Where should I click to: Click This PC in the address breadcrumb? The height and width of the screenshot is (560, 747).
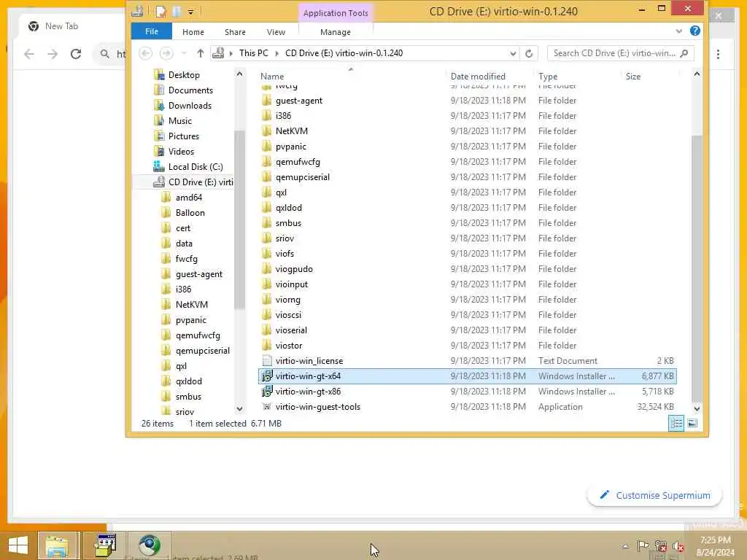click(253, 52)
